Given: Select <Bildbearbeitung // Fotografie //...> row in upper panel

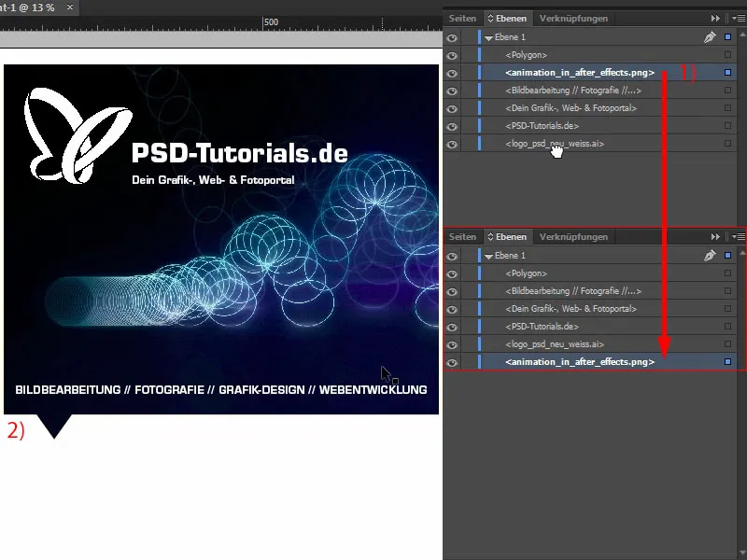Looking at the screenshot, I should [x=591, y=90].
